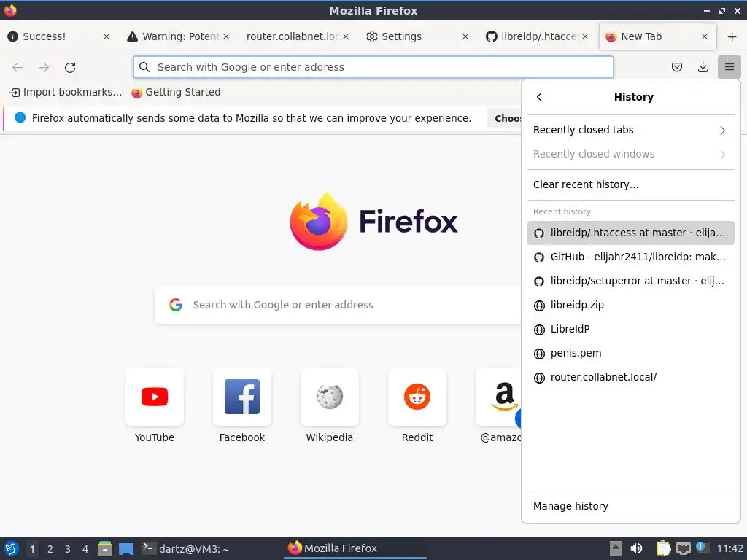Click the update notifier tray icon

click(x=701, y=547)
